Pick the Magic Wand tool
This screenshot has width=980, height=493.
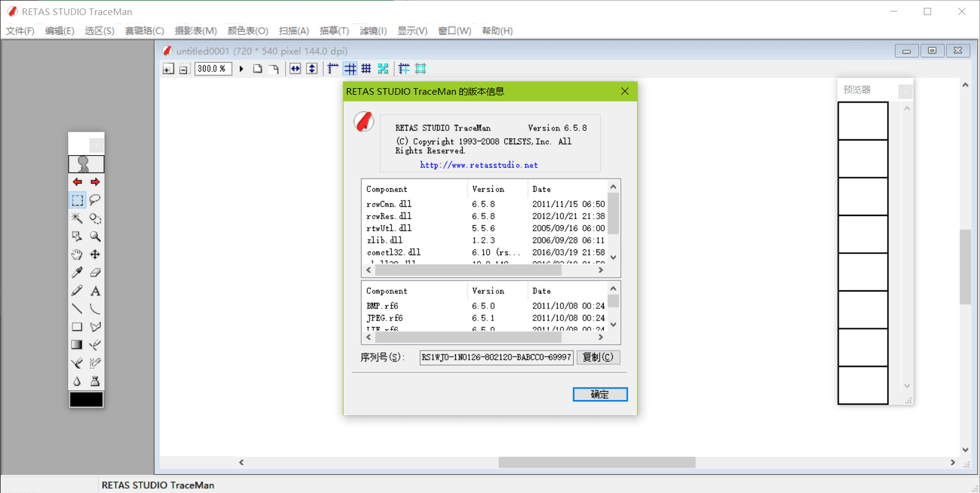point(77,218)
